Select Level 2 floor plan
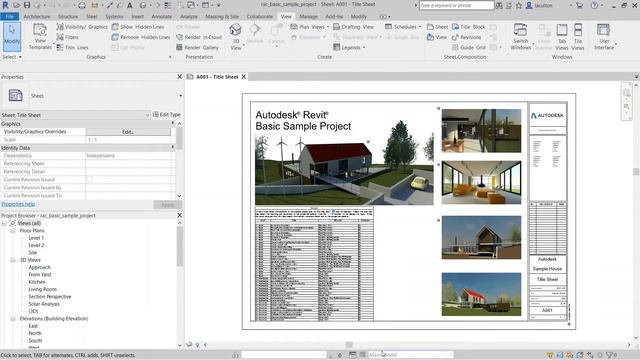 [36, 245]
